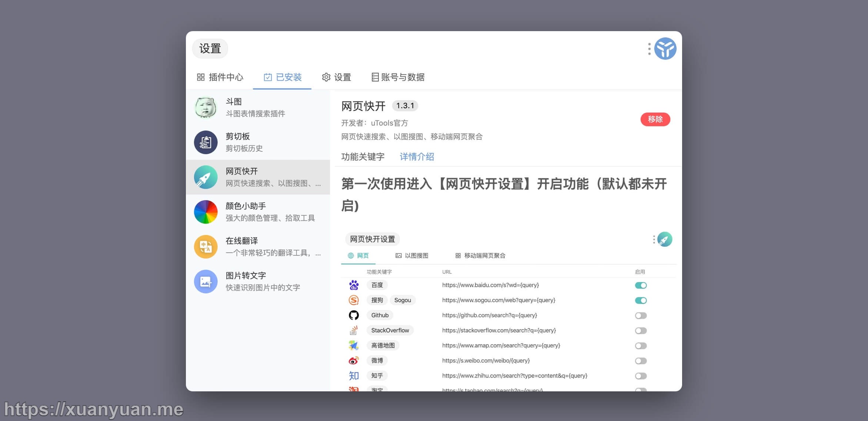Image resolution: width=868 pixels, height=421 pixels.
Task: Select the 斗图 plugin icon
Action: [x=206, y=107]
